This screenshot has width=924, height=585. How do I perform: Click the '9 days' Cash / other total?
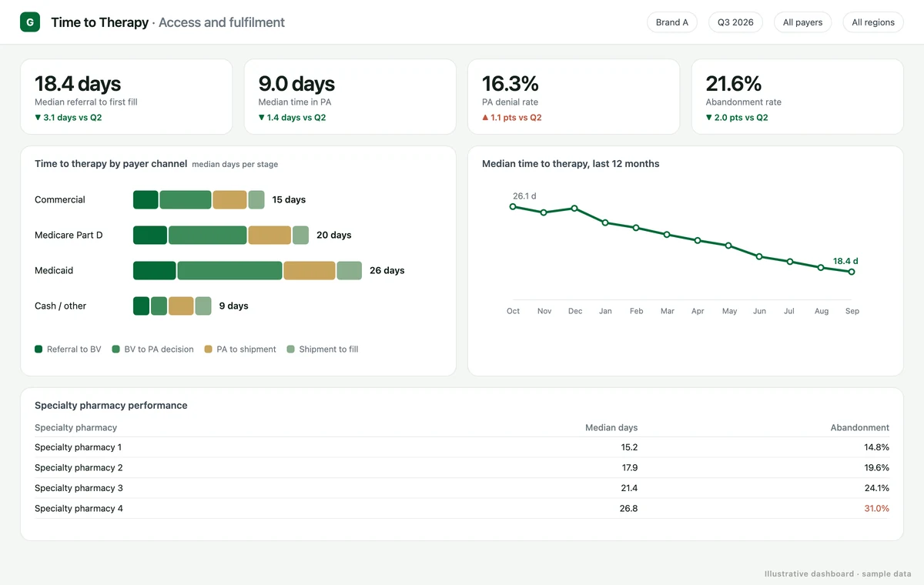coord(234,306)
